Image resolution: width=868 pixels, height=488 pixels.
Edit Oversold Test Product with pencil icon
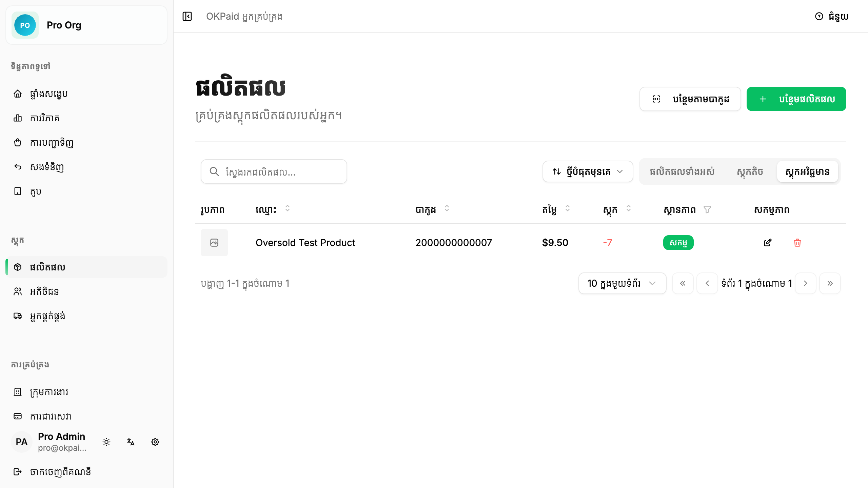(x=768, y=243)
